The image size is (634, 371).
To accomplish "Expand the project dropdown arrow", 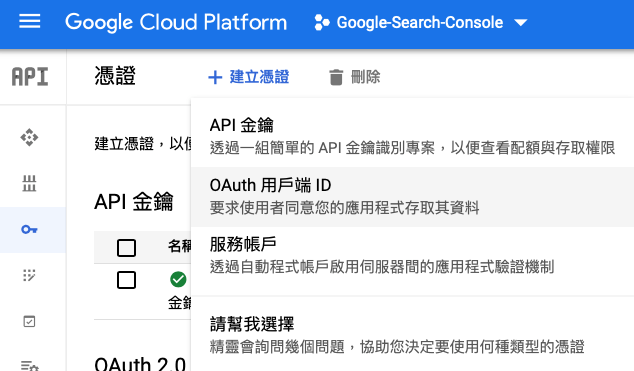I will pos(521,23).
